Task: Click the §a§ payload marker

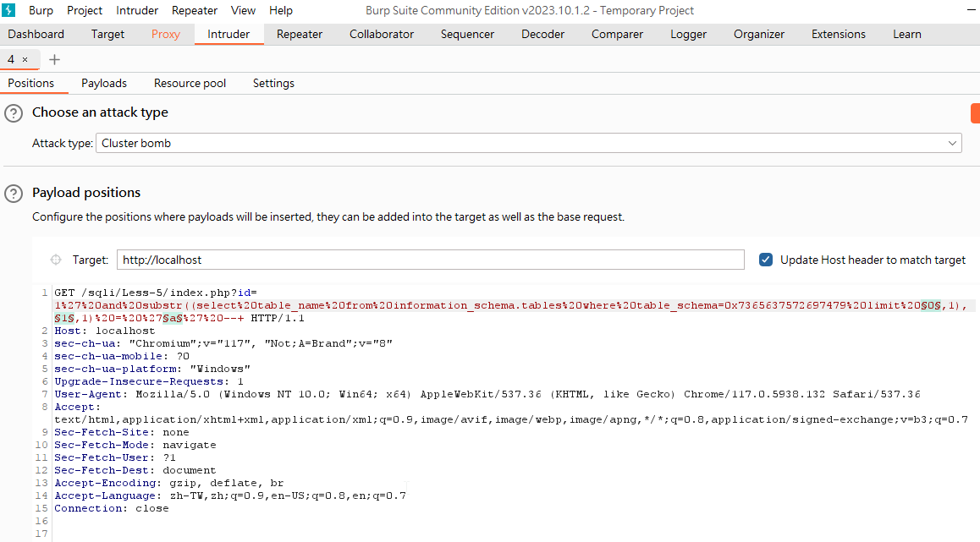Action: point(173,319)
